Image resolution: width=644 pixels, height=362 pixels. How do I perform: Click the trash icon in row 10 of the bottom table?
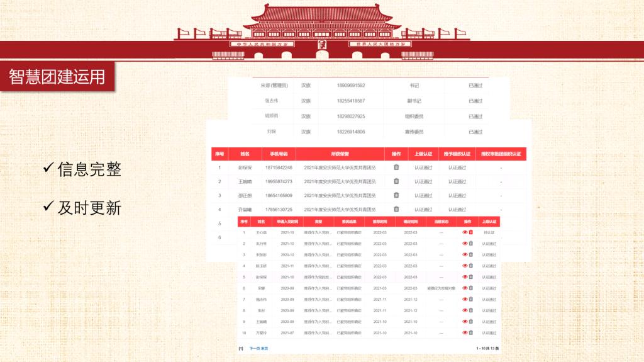point(470,332)
